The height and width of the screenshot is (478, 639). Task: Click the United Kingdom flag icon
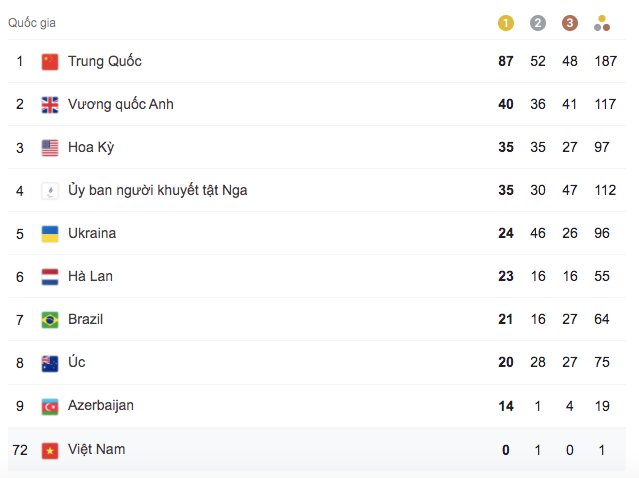(50, 105)
